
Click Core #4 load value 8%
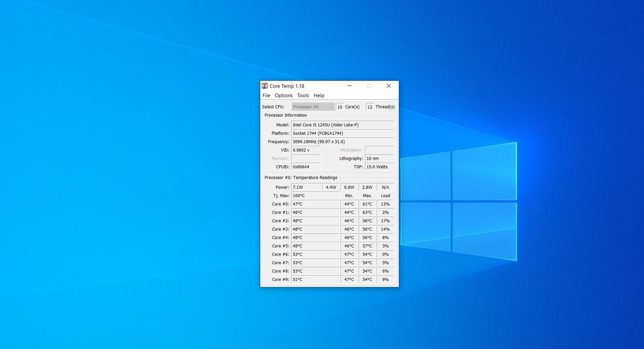(x=385, y=238)
